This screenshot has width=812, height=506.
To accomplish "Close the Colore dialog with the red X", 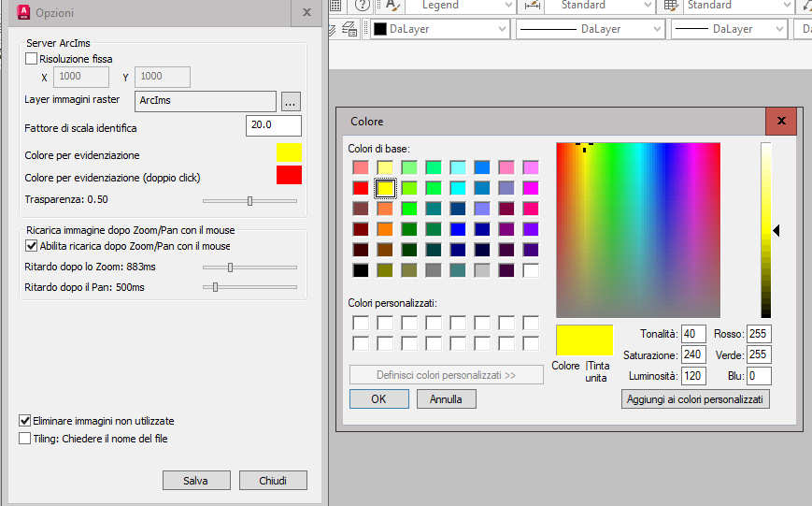I will click(x=780, y=122).
